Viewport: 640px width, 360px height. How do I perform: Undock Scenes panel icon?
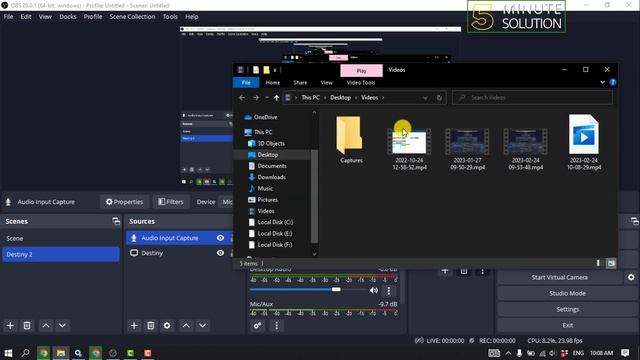pyautogui.click(x=116, y=221)
